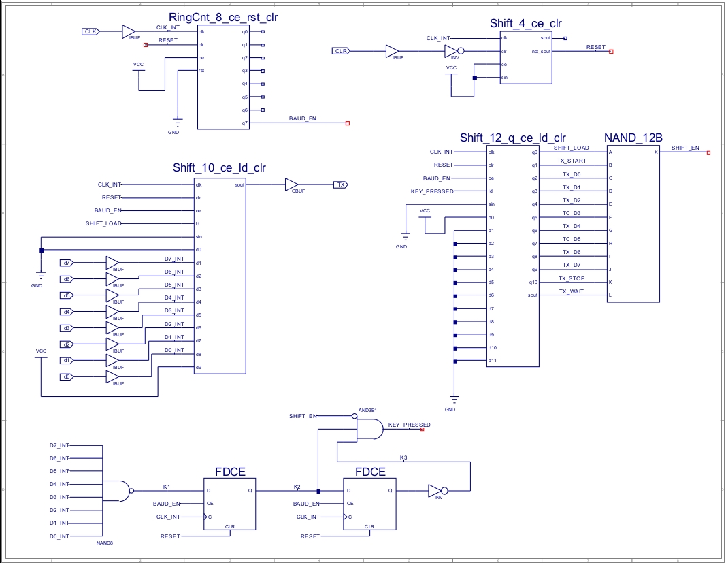Click the NAND_12B block
728x563 pixels.
[x=633, y=223]
